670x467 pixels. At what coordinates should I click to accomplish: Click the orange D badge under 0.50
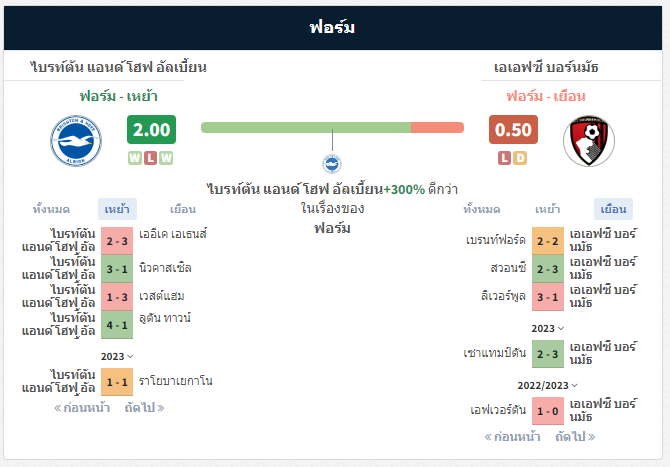pos(520,158)
